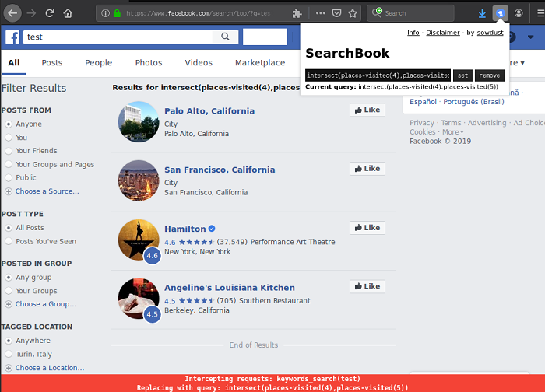This screenshot has width=545, height=392.
Task: Click the SearchBook query input field
Action: click(x=378, y=75)
